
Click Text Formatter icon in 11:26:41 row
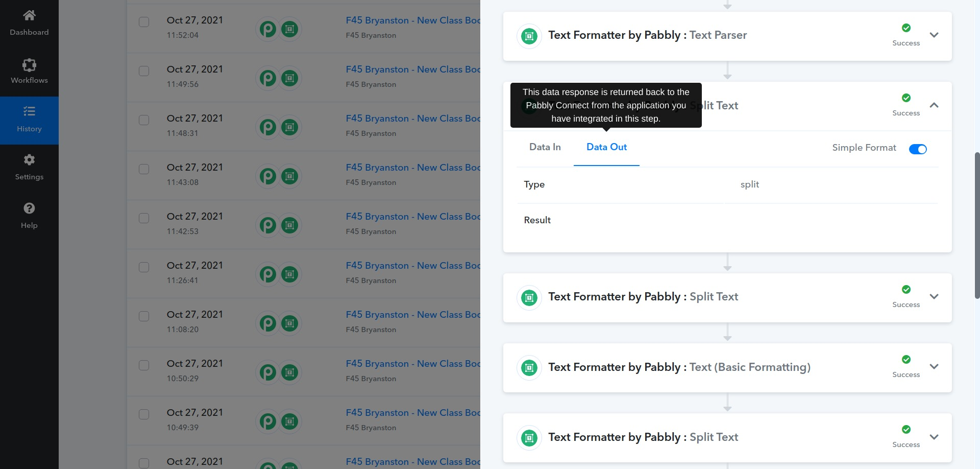pyautogui.click(x=290, y=274)
